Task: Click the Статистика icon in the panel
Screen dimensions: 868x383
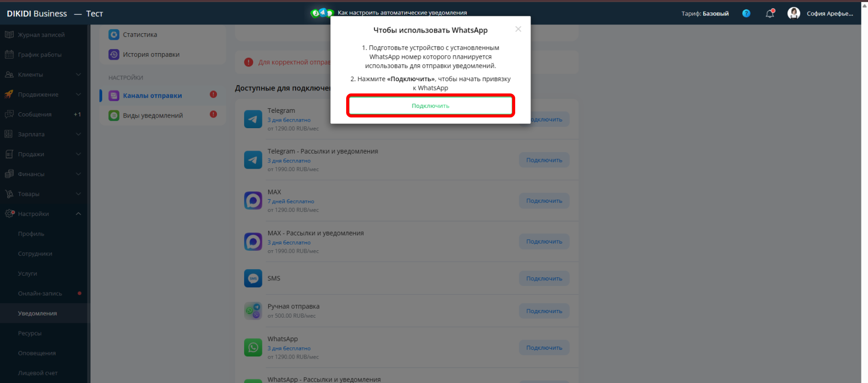Action: 114,35
